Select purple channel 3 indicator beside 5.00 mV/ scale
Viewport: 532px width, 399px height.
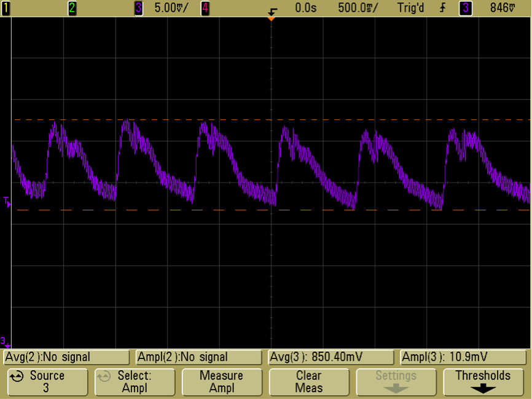pyautogui.click(x=138, y=8)
